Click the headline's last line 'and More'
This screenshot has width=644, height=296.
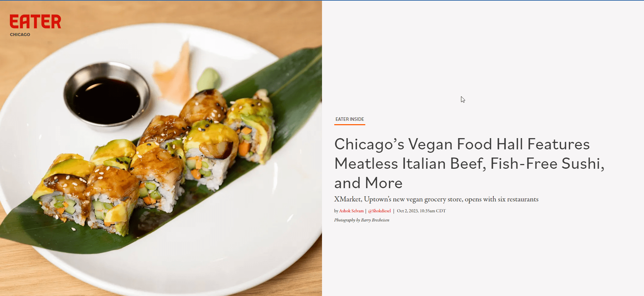tap(368, 183)
